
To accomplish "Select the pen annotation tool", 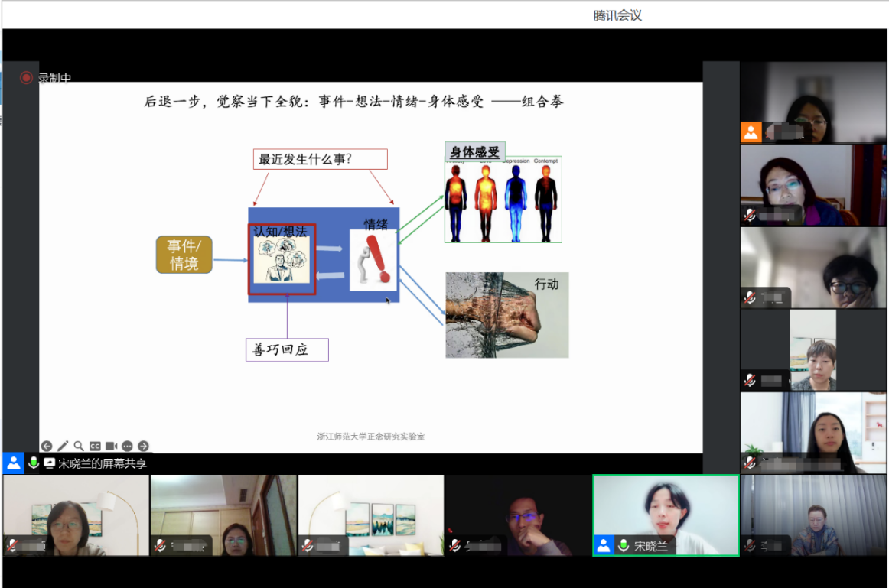I will pyautogui.click(x=63, y=446).
